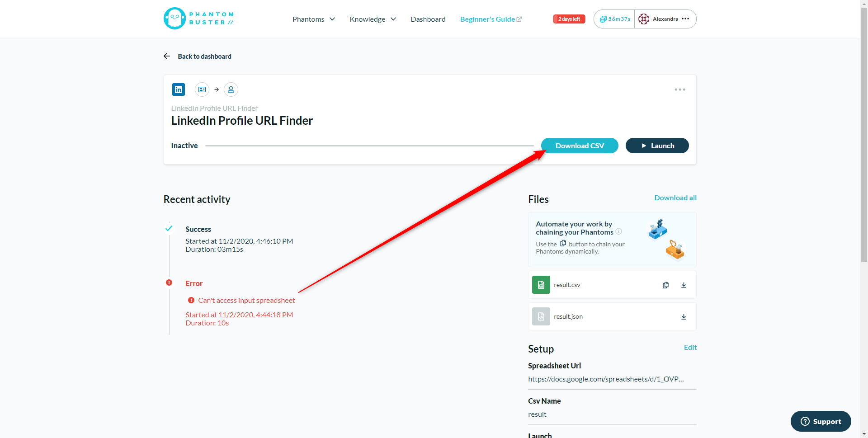
Task: Click the LinkedIn Profile URL Finder title
Action: coord(242,121)
